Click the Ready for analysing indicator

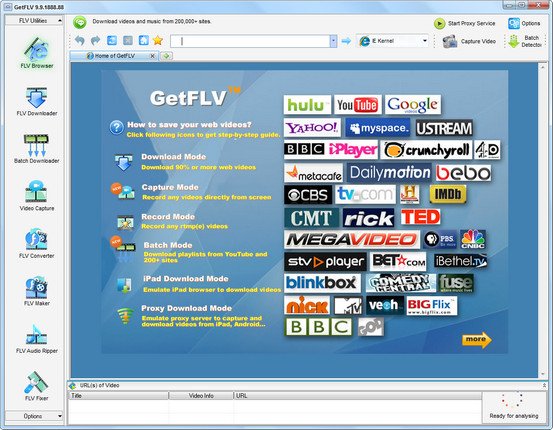pos(514,406)
